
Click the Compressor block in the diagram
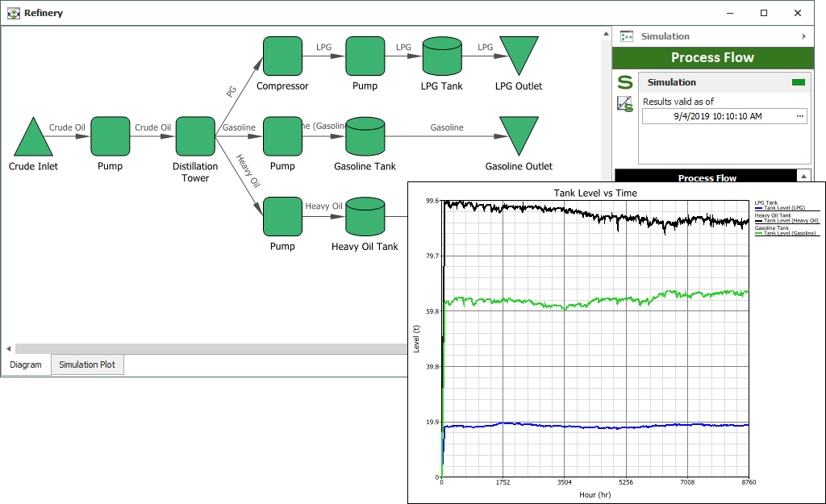click(x=282, y=56)
